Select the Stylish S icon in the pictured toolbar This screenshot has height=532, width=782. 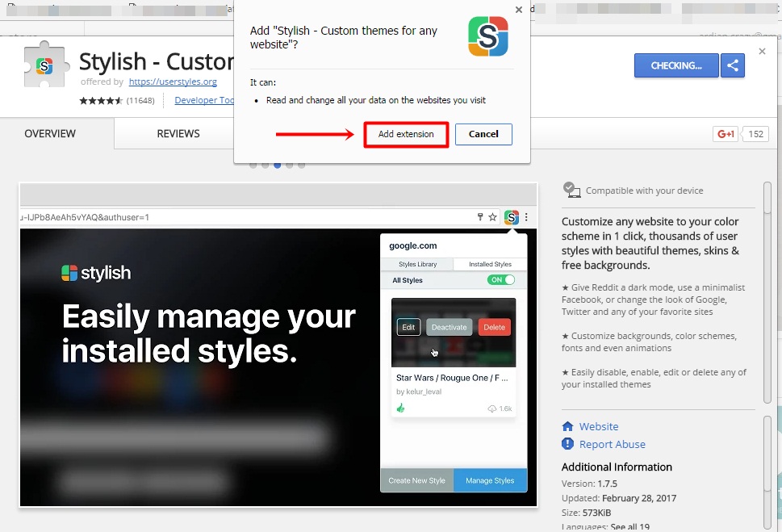coord(510,217)
